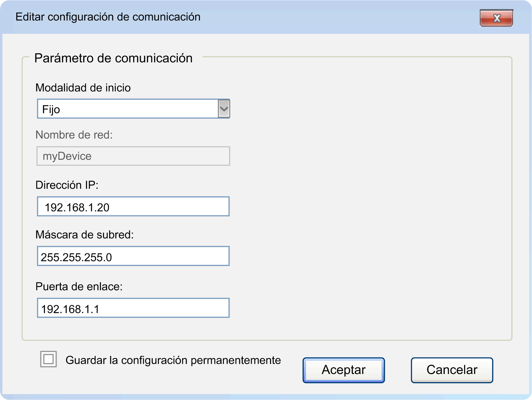532x400 pixels.
Task: Click the Fijo value in the combo box
Action: (51, 110)
